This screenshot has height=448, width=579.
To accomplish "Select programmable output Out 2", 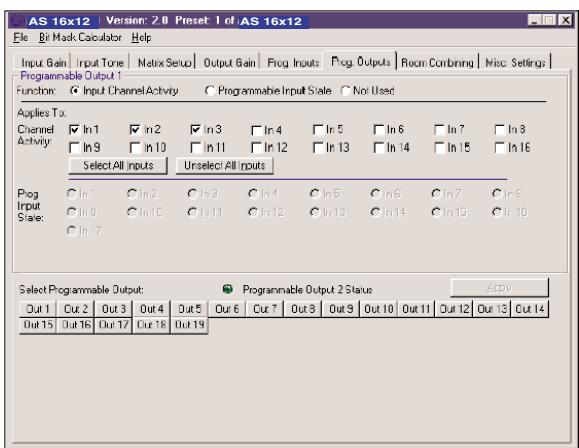I will tap(76, 309).
